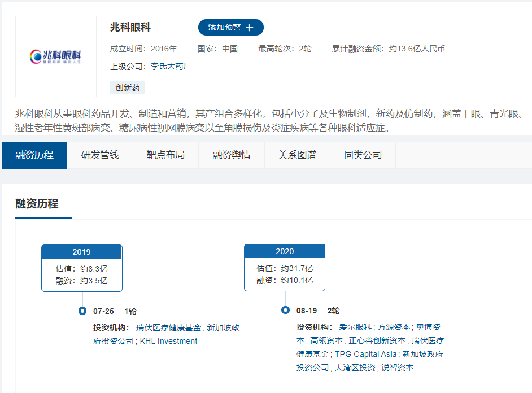Switch to the 研发管线 tab

tap(99, 155)
